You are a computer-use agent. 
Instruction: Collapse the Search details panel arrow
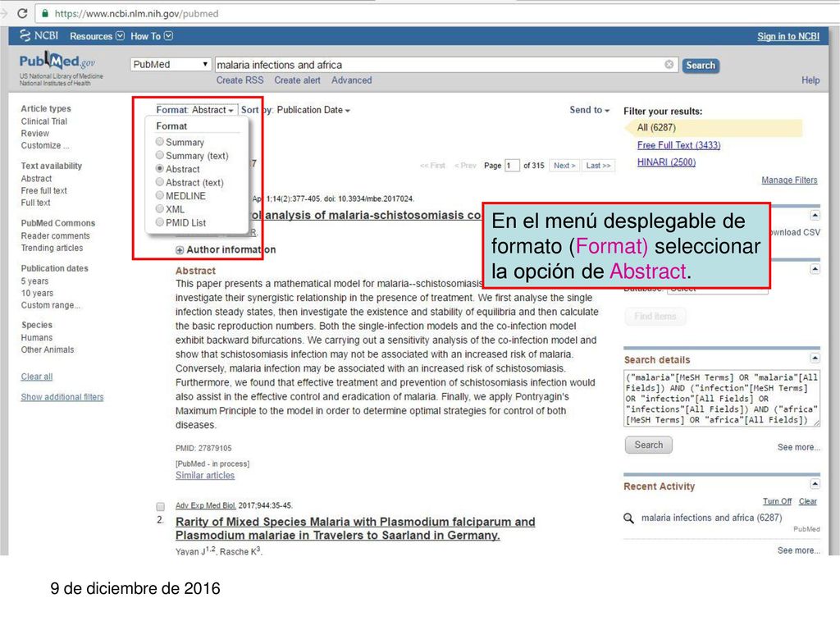tap(815, 358)
